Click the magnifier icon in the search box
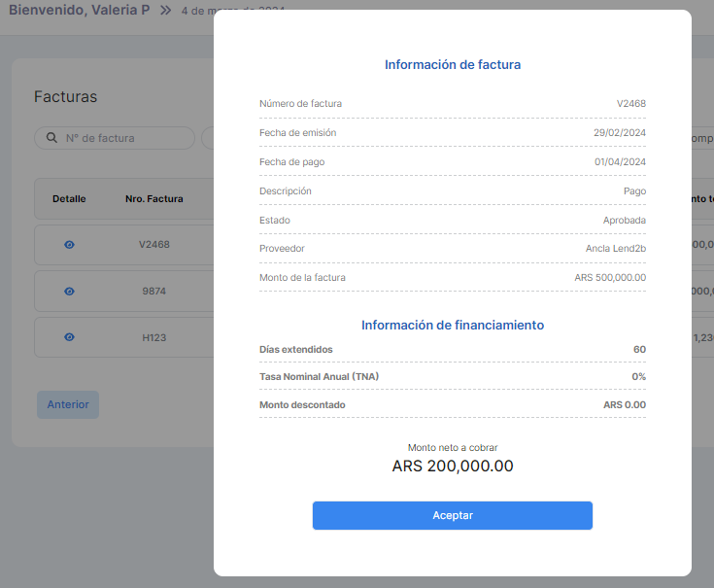This screenshot has width=714, height=588. click(51, 138)
